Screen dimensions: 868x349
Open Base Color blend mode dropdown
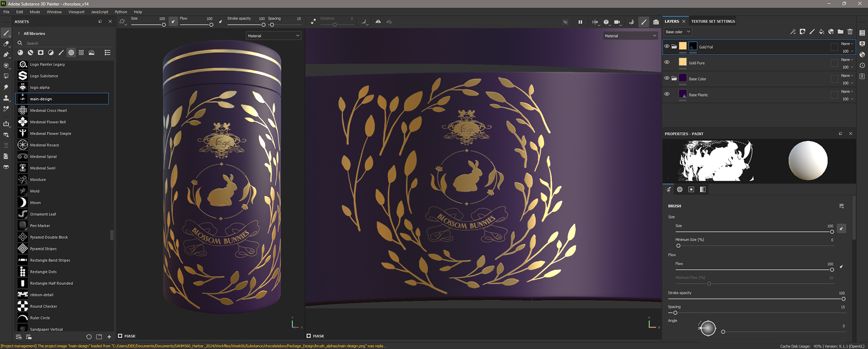(x=847, y=75)
